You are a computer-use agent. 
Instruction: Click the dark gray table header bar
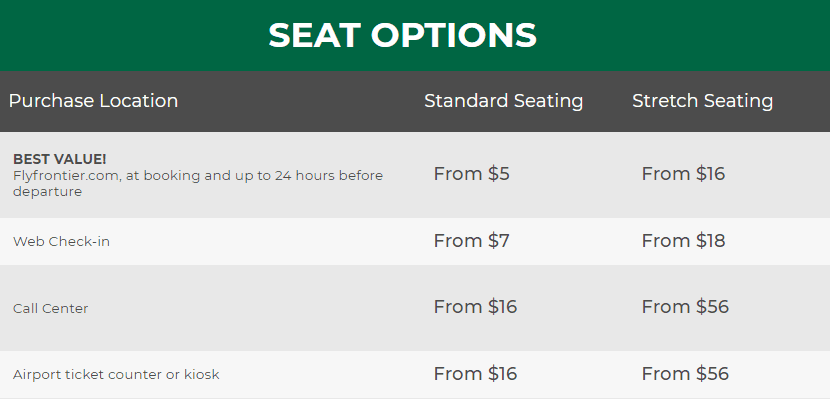415,101
